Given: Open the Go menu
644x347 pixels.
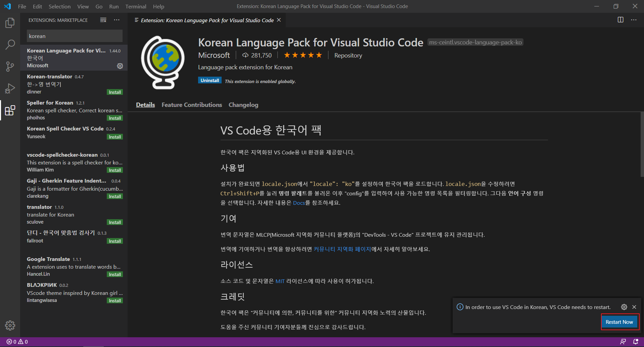Looking at the screenshot, I should [99, 6].
